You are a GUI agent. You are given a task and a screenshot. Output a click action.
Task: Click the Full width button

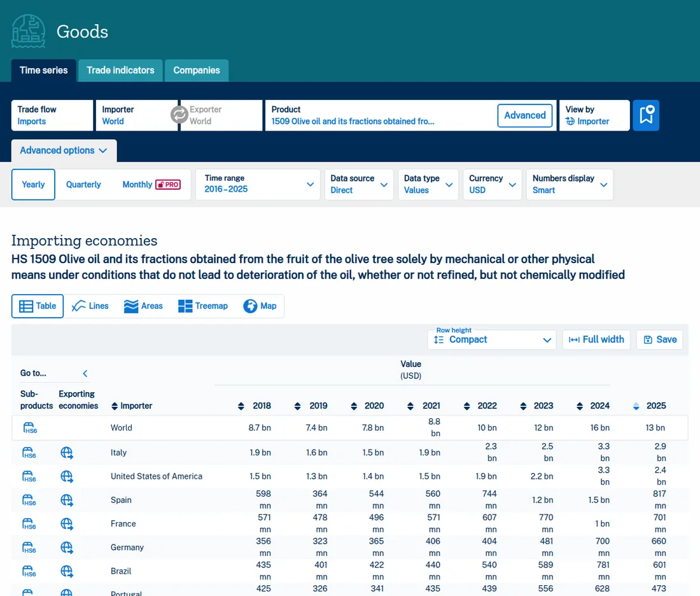pyautogui.click(x=596, y=339)
